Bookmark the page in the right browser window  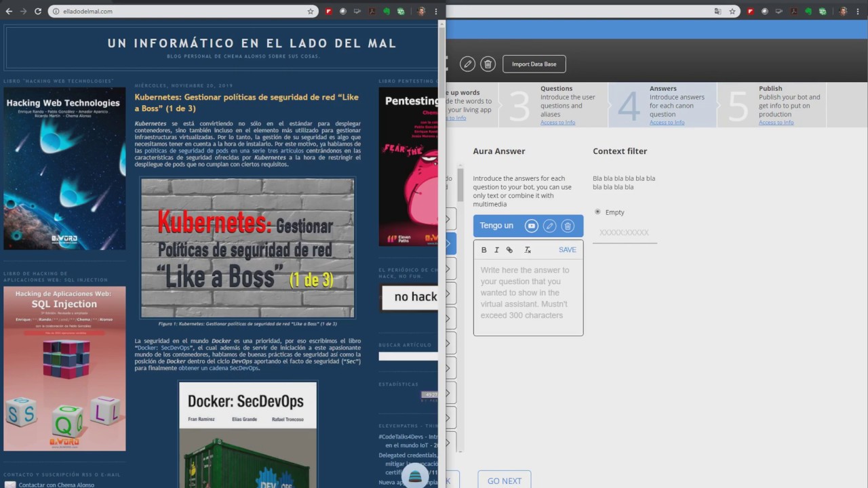(x=732, y=12)
